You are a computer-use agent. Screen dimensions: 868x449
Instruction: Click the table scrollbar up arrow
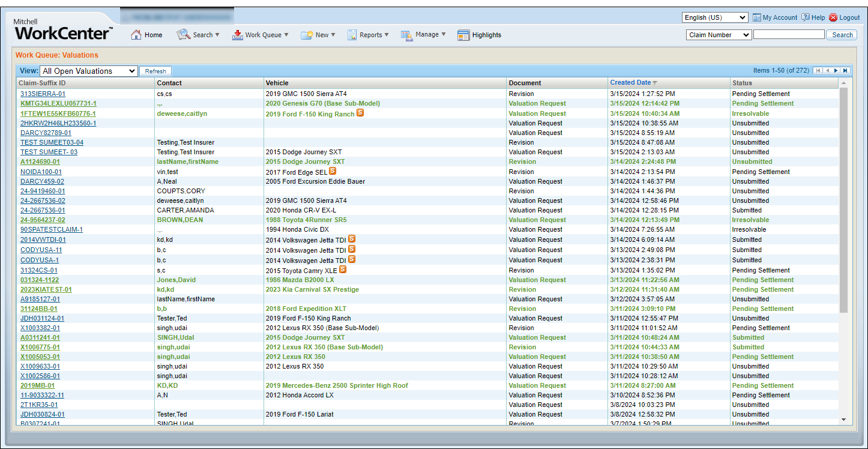843,83
